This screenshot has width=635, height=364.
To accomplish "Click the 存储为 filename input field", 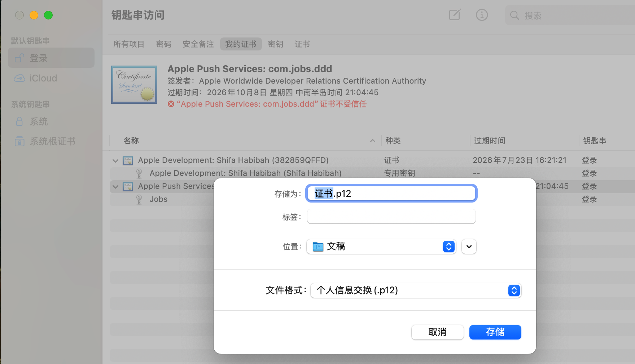I will click(x=391, y=194).
